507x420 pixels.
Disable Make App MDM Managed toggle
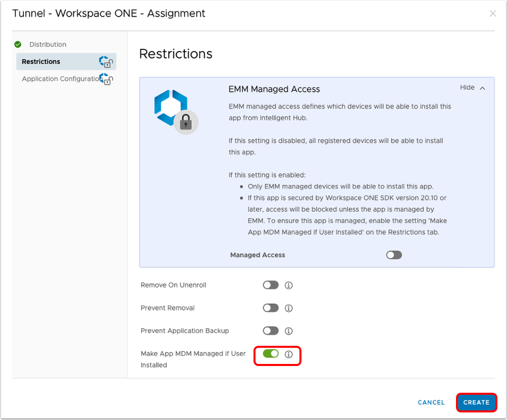(x=271, y=354)
